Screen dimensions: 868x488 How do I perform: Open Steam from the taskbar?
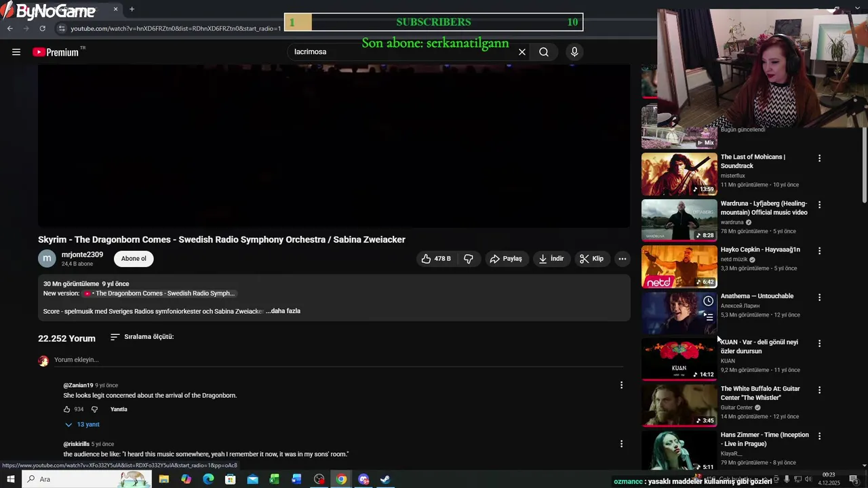click(384, 479)
